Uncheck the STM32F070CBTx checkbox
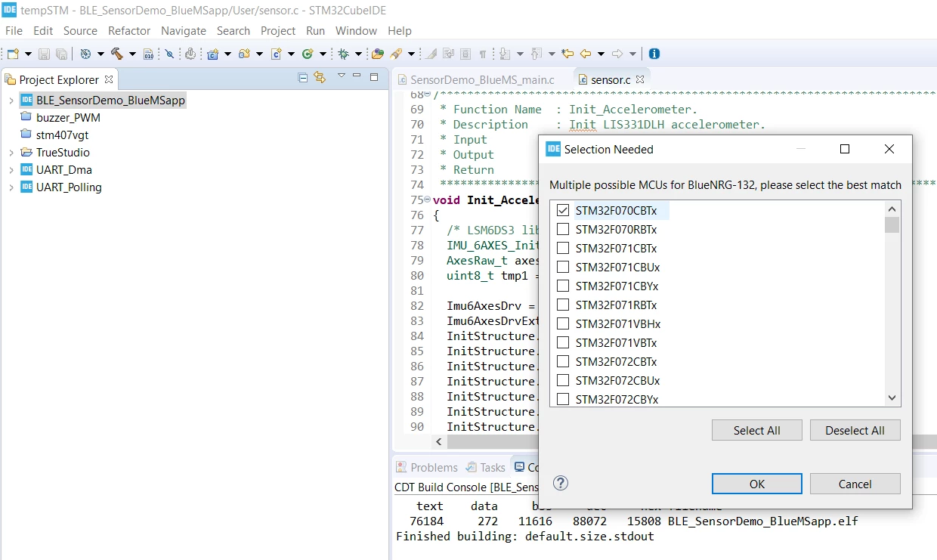The width and height of the screenshot is (937, 560). 563,210
